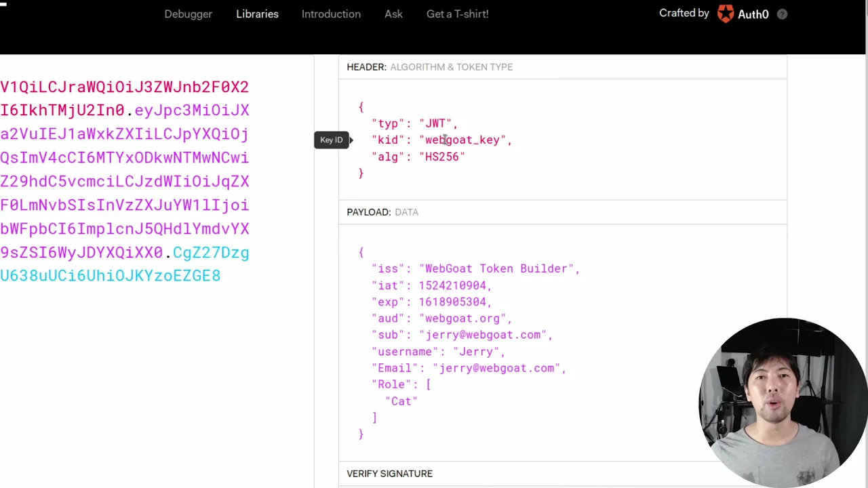
Task: Click the circular presenter webcam video
Action: tap(783, 403)
